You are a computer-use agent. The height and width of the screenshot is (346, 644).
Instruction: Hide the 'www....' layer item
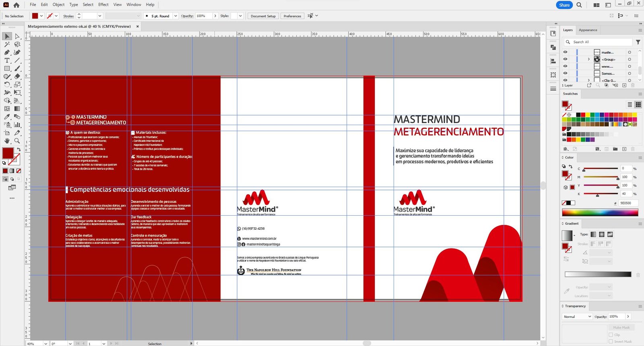click(x=565, y=66)
